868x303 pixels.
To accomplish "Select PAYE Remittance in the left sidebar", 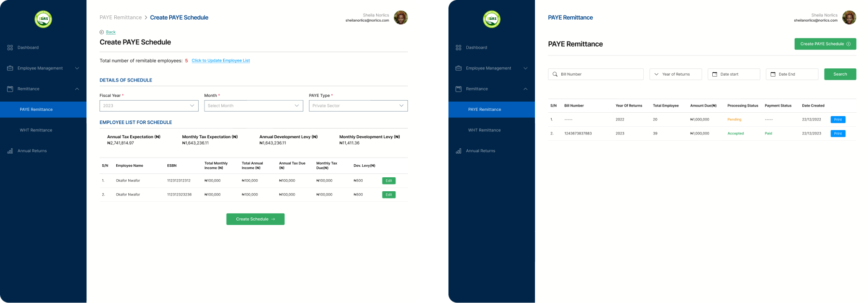I will (43, 110).
